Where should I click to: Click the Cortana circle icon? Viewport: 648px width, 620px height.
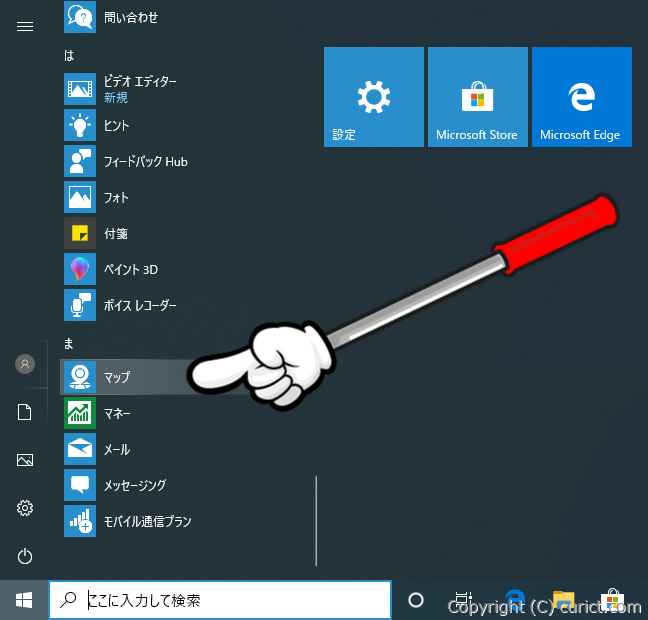point(416,600)
